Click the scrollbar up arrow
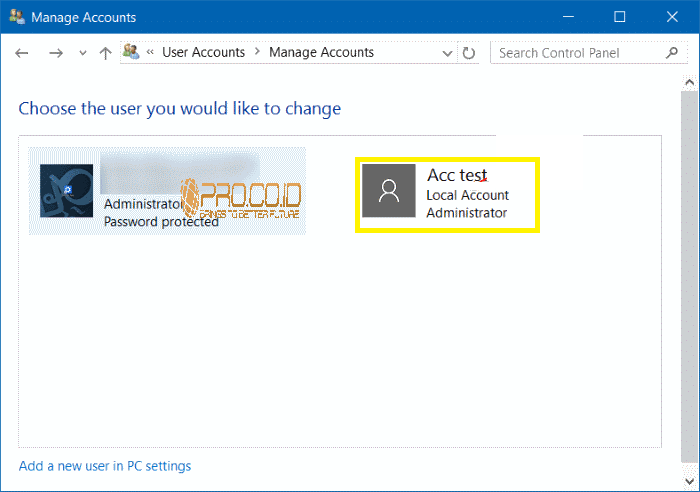700x492 pixels. click(690, 83)
